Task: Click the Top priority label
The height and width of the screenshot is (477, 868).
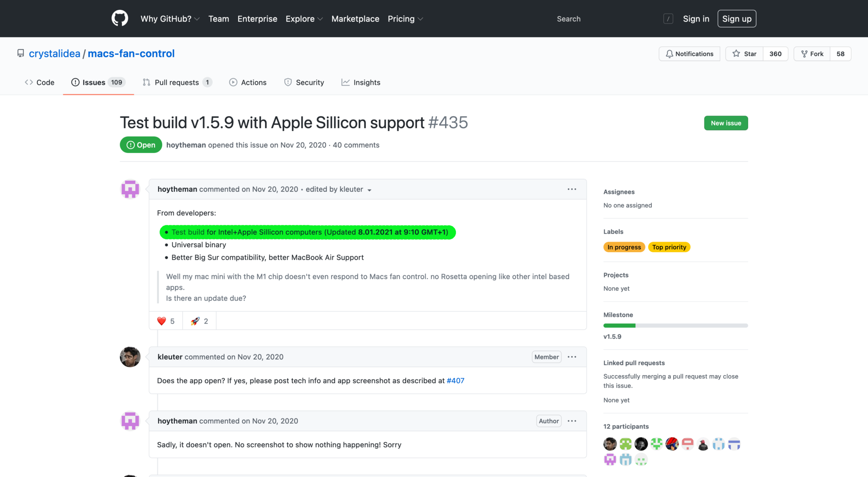Action: 669,247
